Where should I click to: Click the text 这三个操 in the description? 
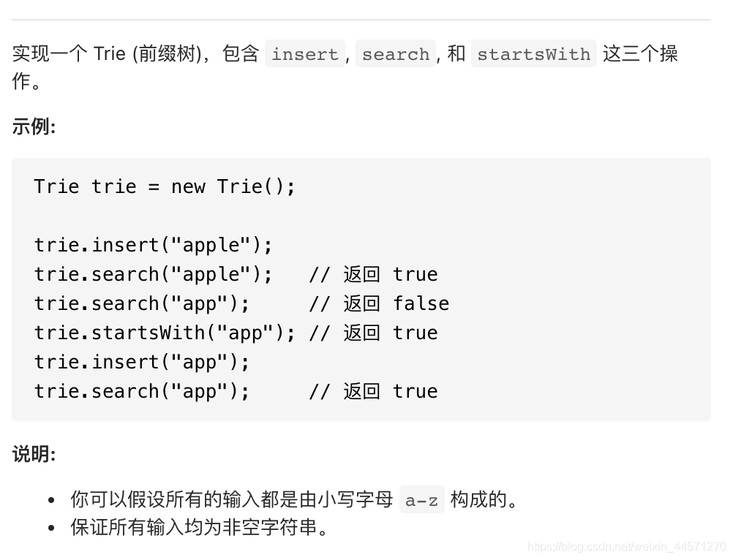640,54
